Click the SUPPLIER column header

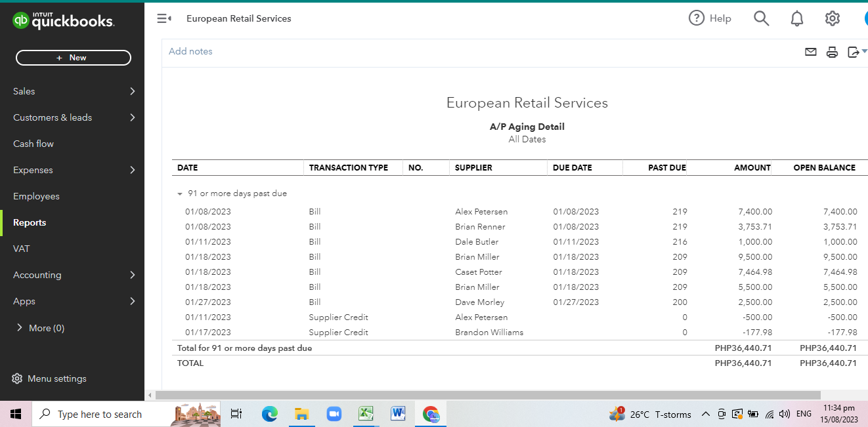[473, 168]
